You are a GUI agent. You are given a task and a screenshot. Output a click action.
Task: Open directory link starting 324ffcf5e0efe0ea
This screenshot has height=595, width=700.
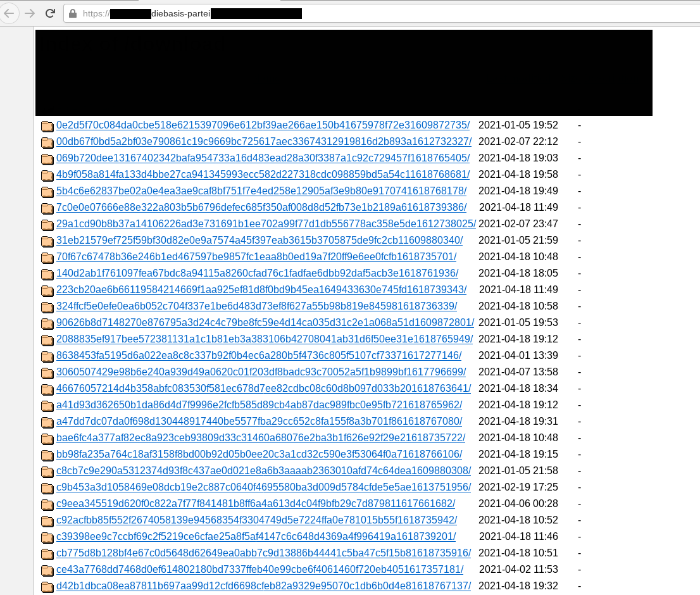(x=257, y=306)
